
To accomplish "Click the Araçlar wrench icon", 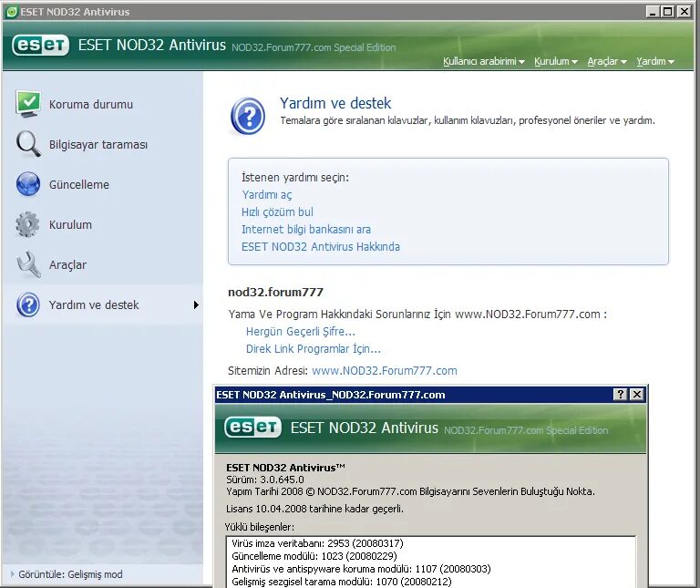I will click(28, 264).
